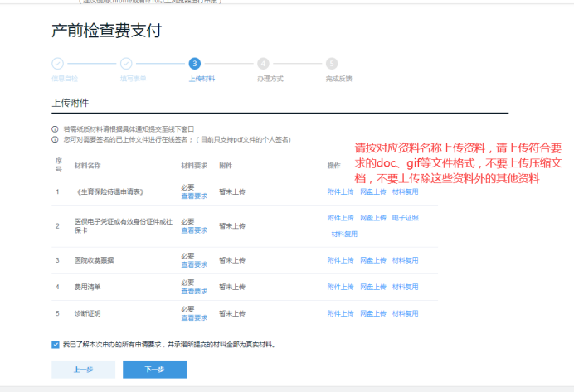Toggle the agreement checkbox for true materials
574x392 pixels.
point(56,344)
